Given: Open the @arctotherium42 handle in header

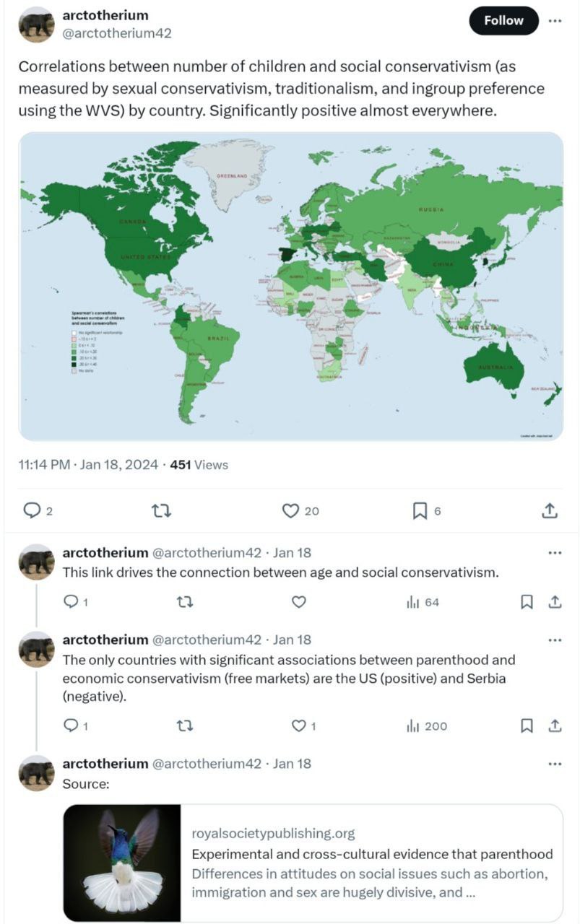Looking at the screenshot, I should tap(117, 33).
